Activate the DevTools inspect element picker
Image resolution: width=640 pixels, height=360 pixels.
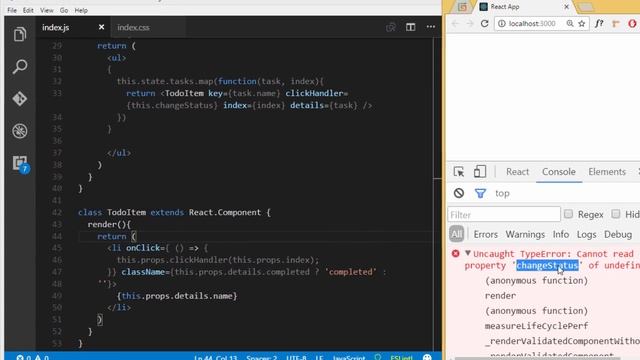(x=459, y=172)
